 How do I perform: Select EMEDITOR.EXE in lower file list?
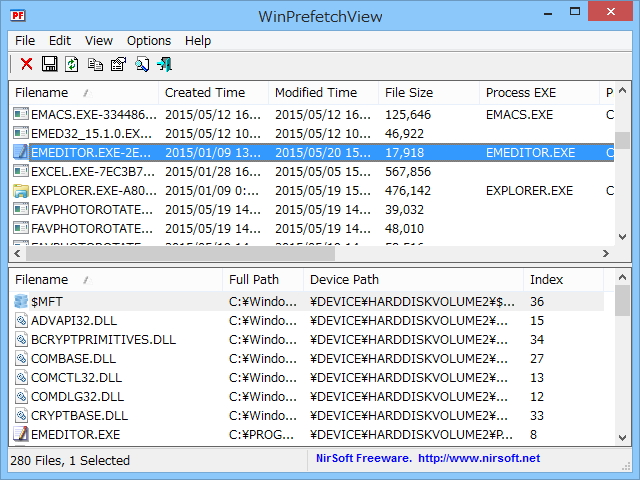tap(76, 434)
